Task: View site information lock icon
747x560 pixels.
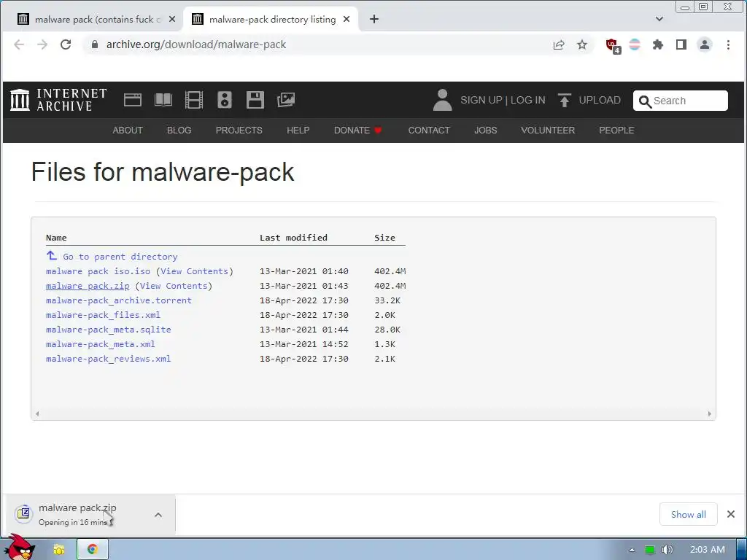Action: coord(95,44)
